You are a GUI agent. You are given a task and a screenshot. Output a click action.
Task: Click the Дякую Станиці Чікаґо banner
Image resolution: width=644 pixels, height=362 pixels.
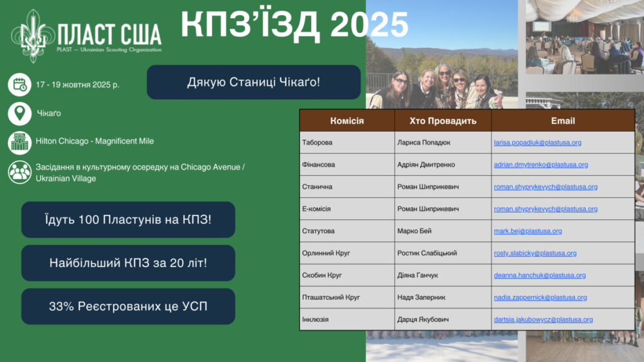click(x=253, y=82)
